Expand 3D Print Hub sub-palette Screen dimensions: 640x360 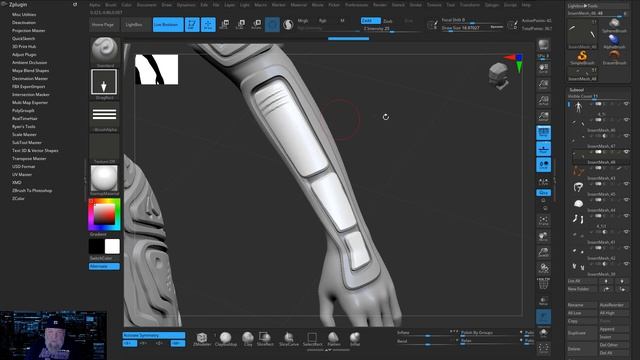(24, 47)
